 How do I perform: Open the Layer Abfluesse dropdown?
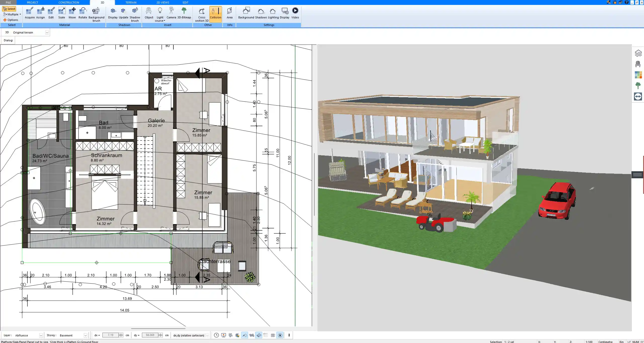pyautogui.click(x=41, y=335)
